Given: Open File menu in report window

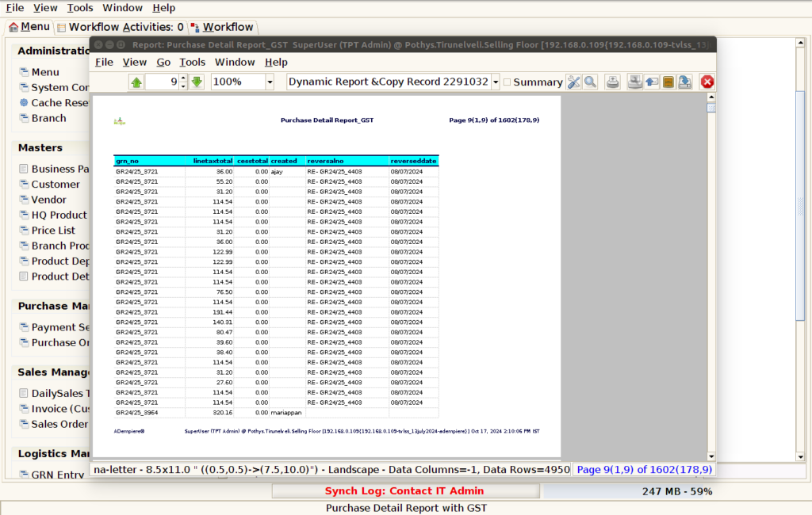Looking at the screenshot, I should point(104,62).
